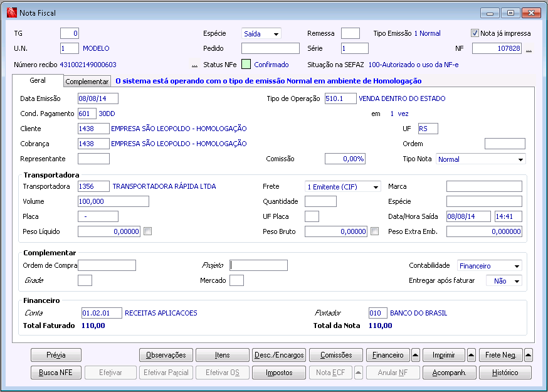Expand the Frete dropdown list
This screenshot has width=548, height=392.
[375, 187]
